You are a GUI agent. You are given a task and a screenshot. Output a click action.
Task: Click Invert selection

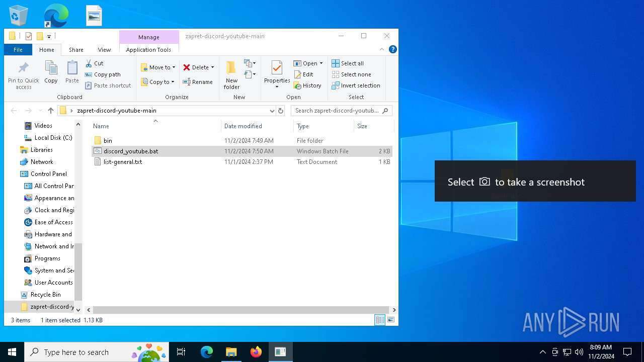point(356,85)
